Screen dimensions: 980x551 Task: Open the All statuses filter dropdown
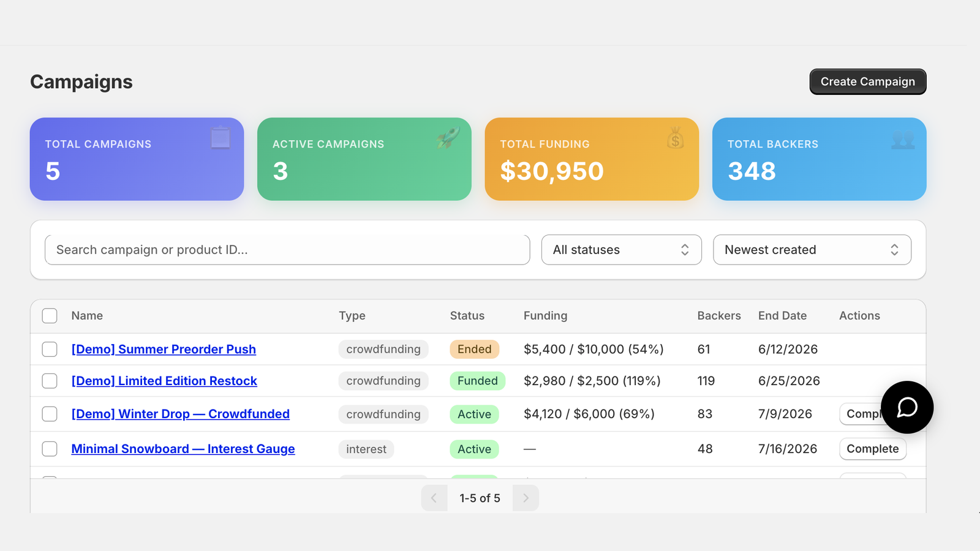click(x=621, y=250)
